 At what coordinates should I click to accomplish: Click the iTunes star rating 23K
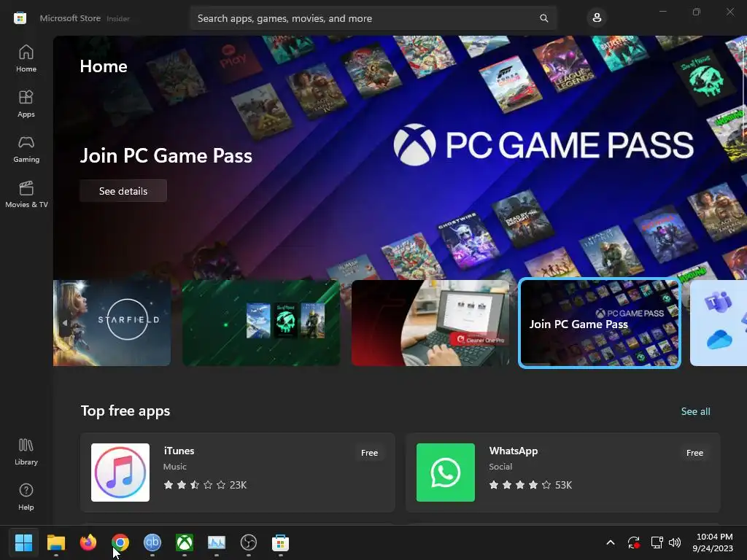205,485
